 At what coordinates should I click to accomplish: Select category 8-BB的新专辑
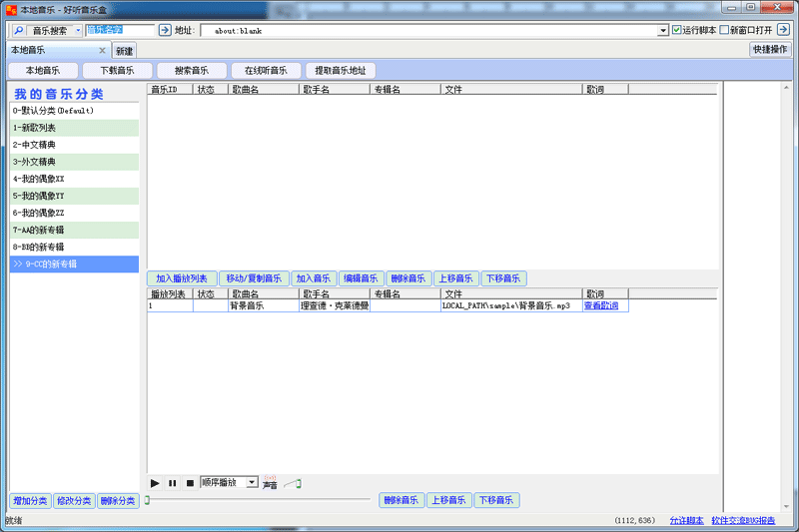coord(74,247)
